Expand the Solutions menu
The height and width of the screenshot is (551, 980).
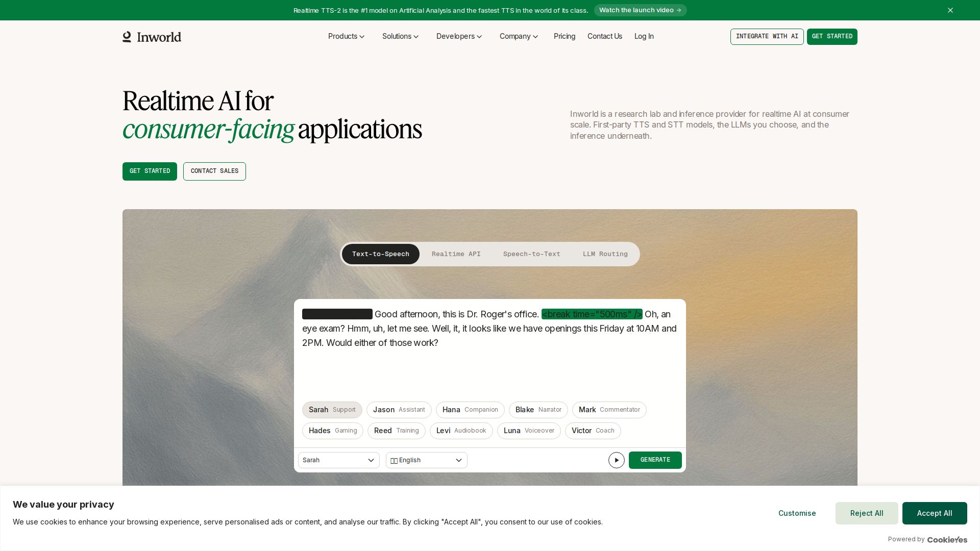pos(400,36)
